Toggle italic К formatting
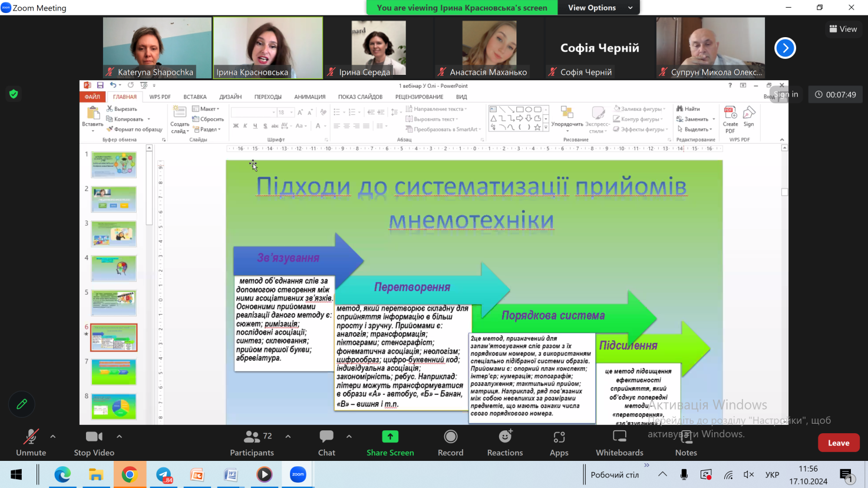Viewport: 868px width, 488px height. click(245, 126)
